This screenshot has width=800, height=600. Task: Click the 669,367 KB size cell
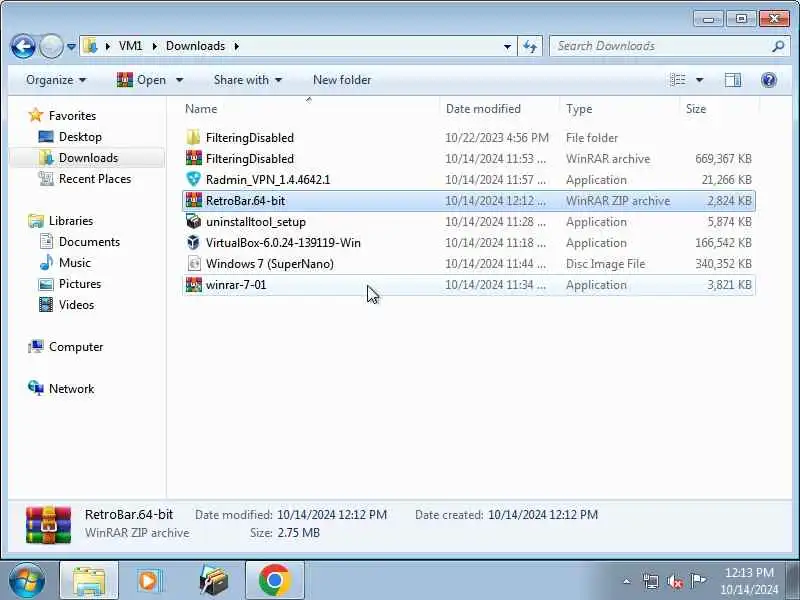[723, 159]
